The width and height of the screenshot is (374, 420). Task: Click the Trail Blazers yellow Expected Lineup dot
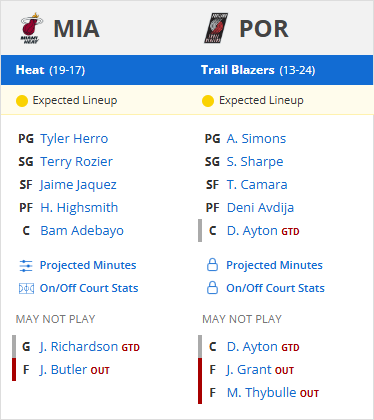coord(208,101)
